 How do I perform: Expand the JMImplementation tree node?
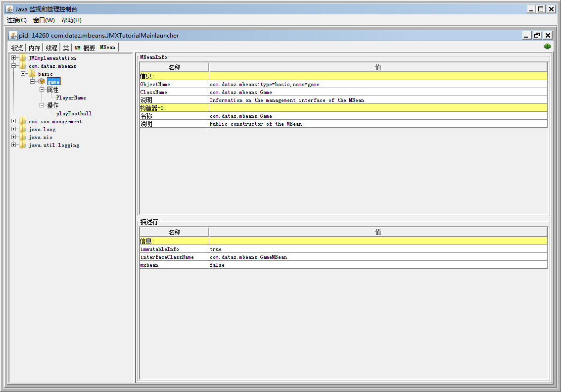12,58
